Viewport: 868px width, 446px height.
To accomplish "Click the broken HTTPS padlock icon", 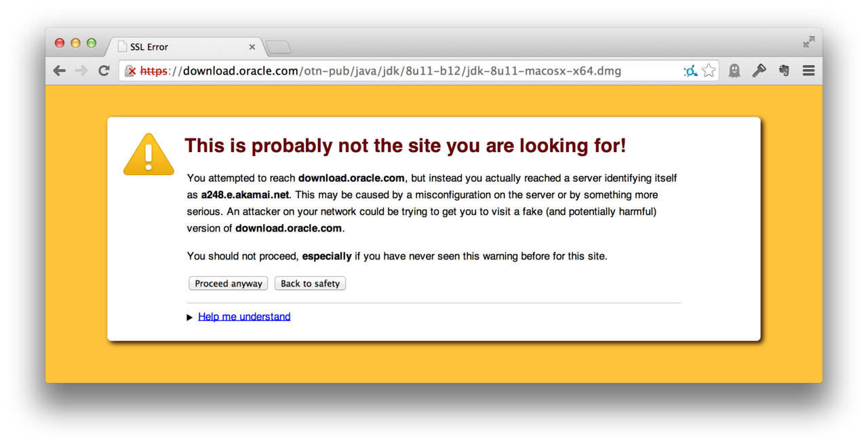I will [x=128, y=70].
